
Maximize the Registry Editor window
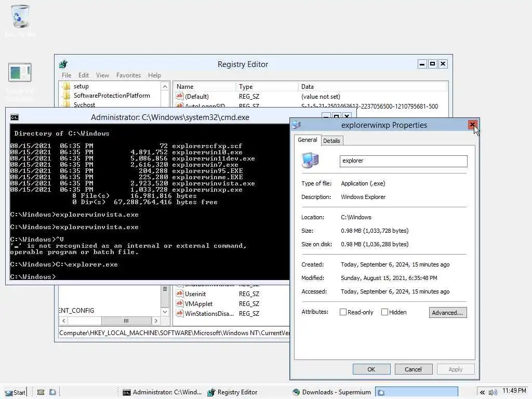(432, 64)
